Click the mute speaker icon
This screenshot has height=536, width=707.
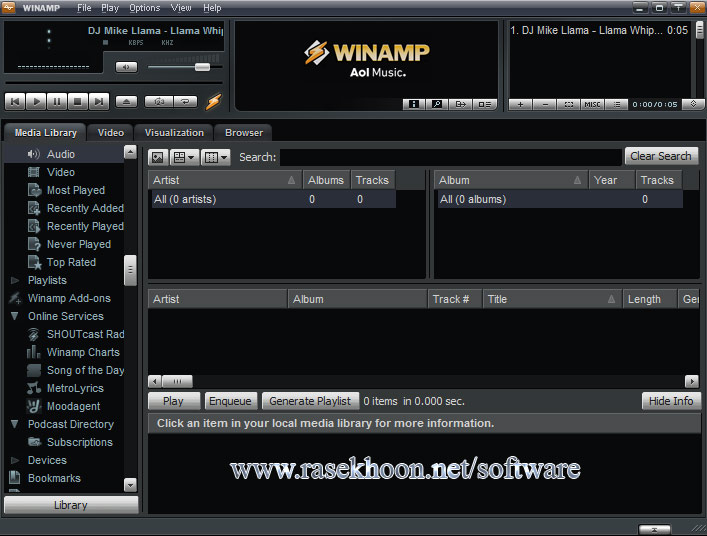[x=126, y=67]
